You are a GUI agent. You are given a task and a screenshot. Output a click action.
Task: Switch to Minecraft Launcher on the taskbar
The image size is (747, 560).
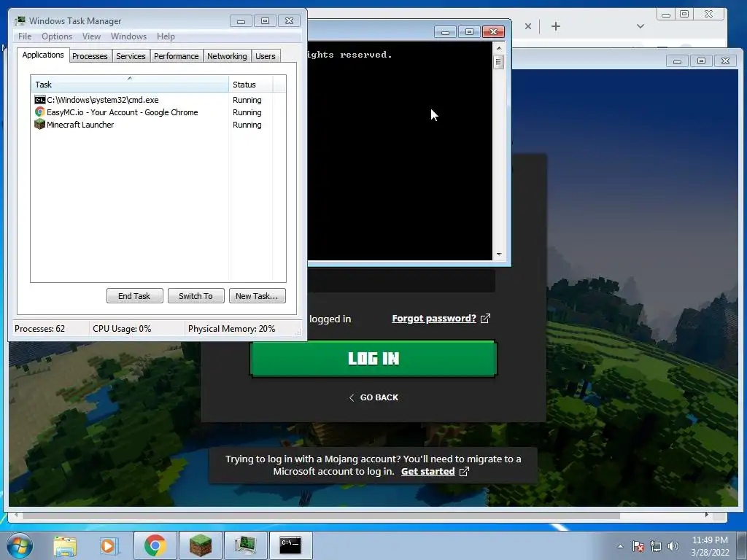point(200,545)
